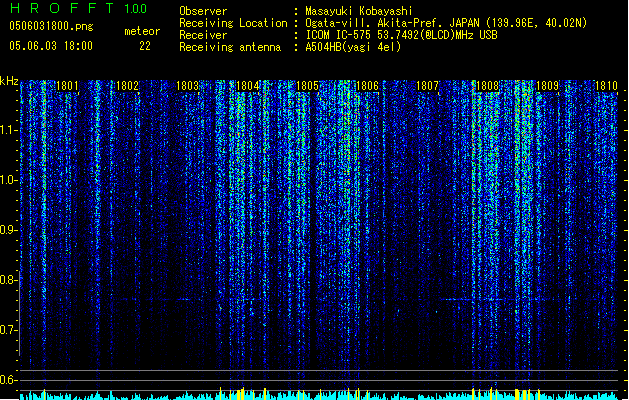Click the 1.1 kHz axis label
Viewport: 629px width, 400px height.
click(8, 130)
